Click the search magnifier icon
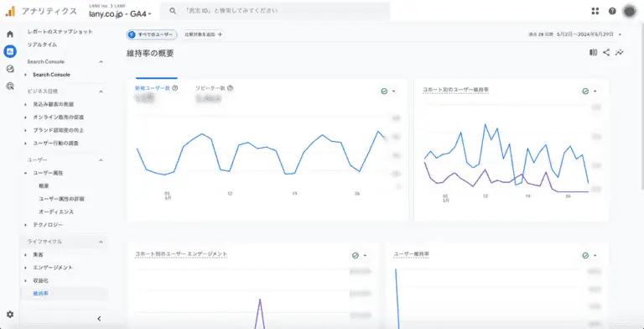This screenshot has height=329, width=644. [x=173, y=11]
